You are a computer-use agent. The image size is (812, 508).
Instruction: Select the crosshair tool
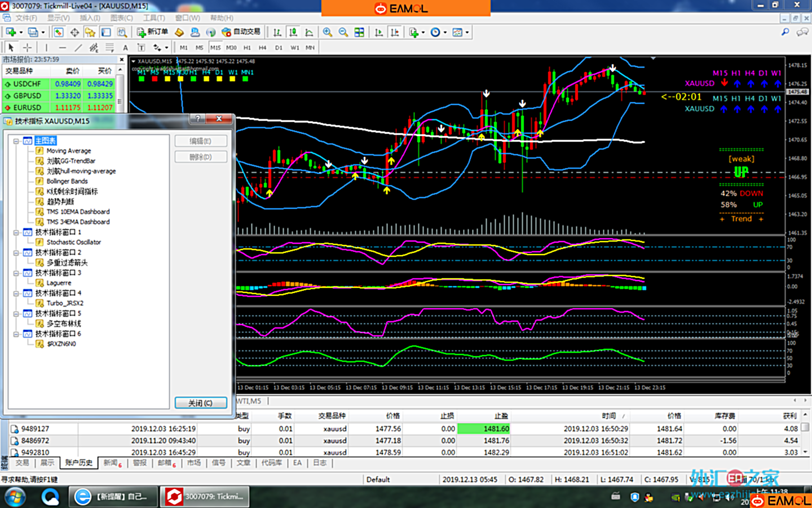pyautogui.click(x=27, y=47)
